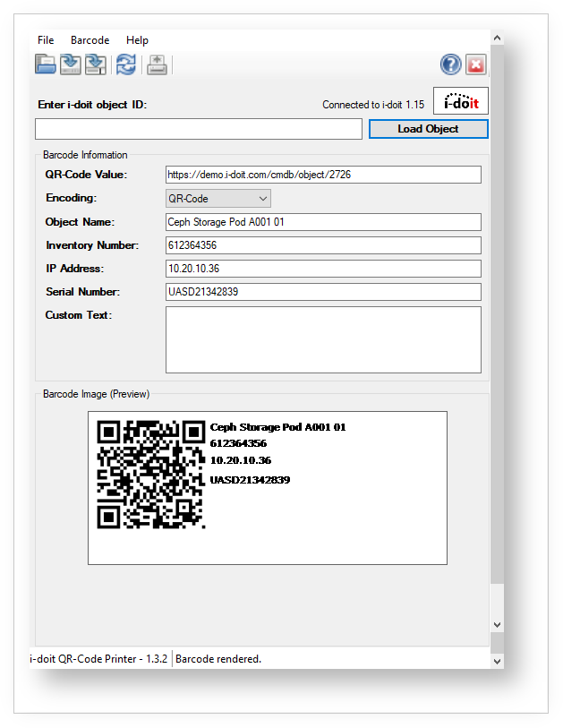Click the QR code preview image
Screen dimensions: 563x728
click(151, 475)
